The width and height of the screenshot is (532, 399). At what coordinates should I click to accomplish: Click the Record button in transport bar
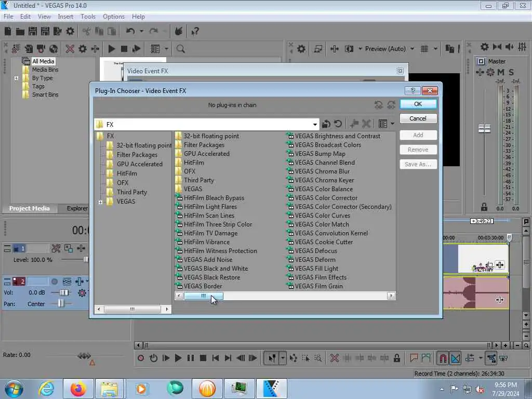(x=140, y=358)
